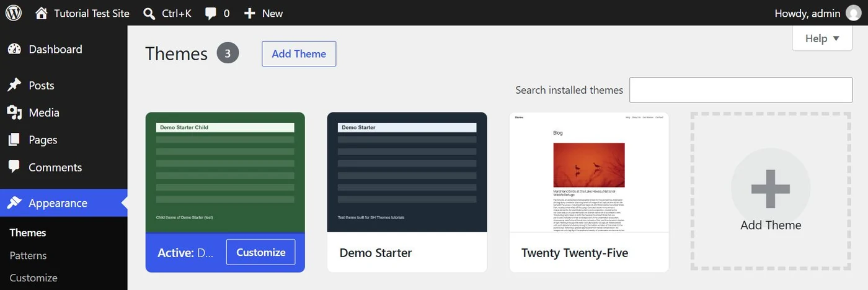
Task: Click the admin avatar icon
Action: pos(853,13)
